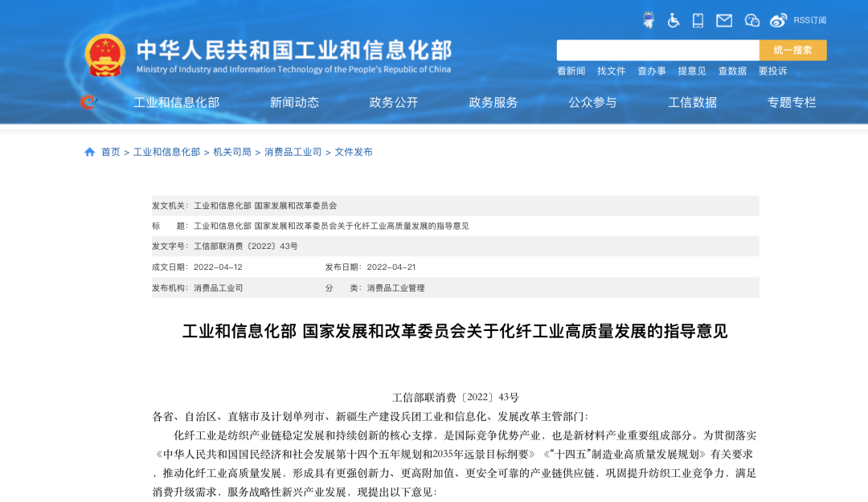Image resolution: width=868 pixels, height=502 pixels.
Task: Click the home icon in the breadcrumb
Action: (x=90, y=152)
